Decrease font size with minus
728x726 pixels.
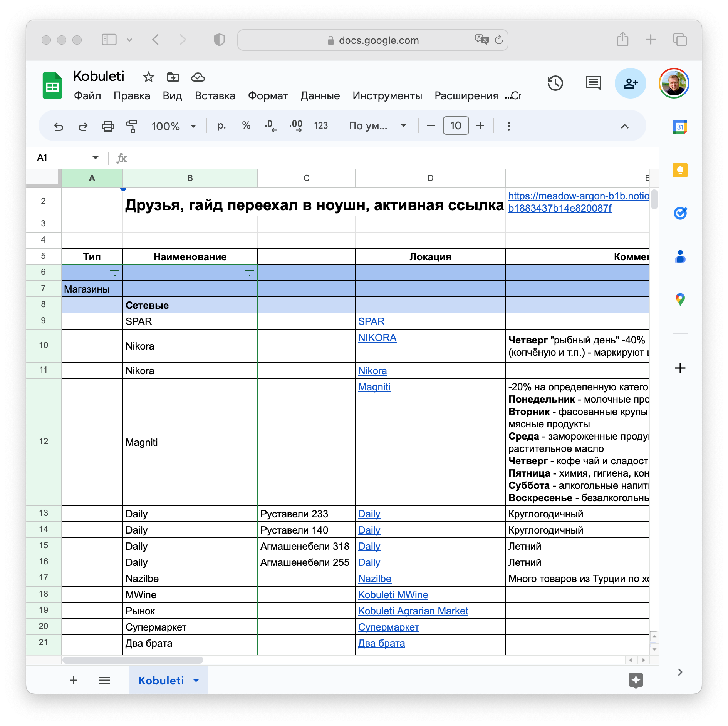pyautogui.click(x=431, y=125)
